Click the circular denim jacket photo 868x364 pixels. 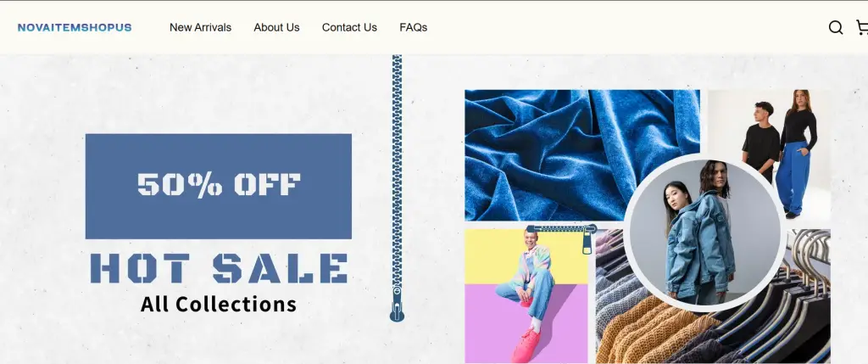pyautogui.click(x=704, y=232)
